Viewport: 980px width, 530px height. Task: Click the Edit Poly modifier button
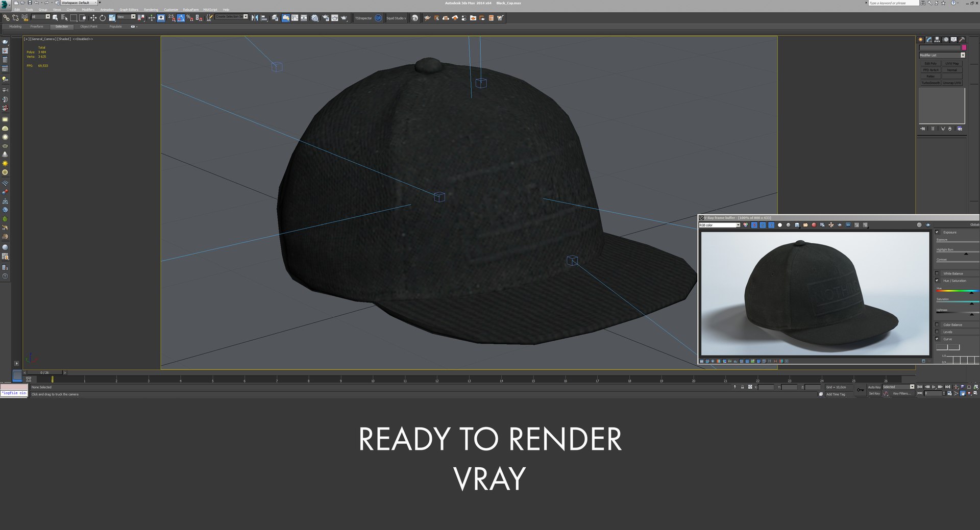coord(930,64)
